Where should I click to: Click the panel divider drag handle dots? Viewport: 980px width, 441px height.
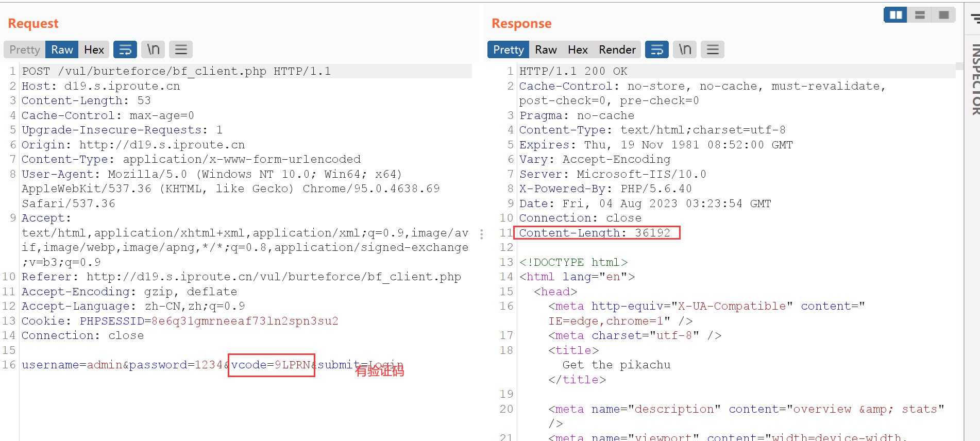pos(481,234)
